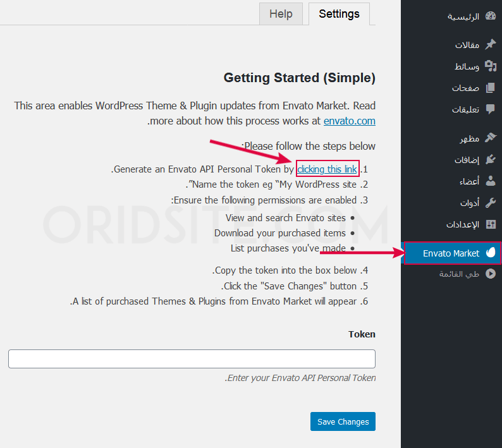Image resolution: width=502 pixels, height=448 pixels.
Task: Click the dashboard gauge icon
Action: [491, 16]
